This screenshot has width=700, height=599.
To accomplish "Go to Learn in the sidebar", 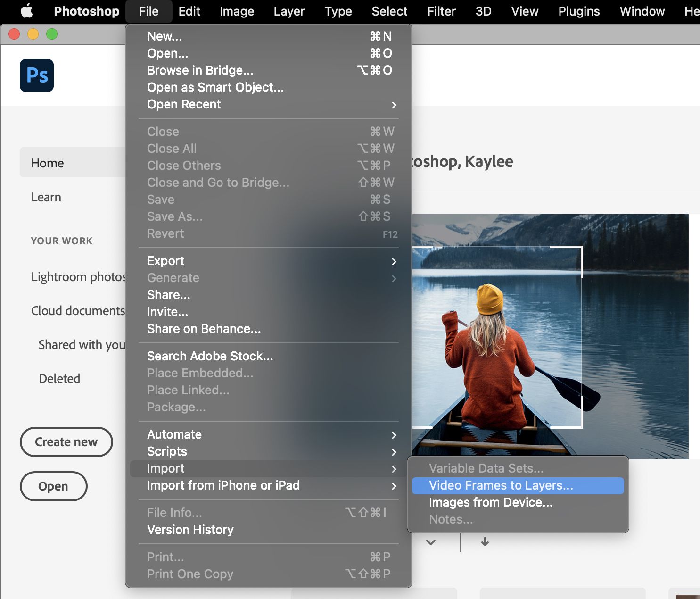I will (x=46, y=197).
